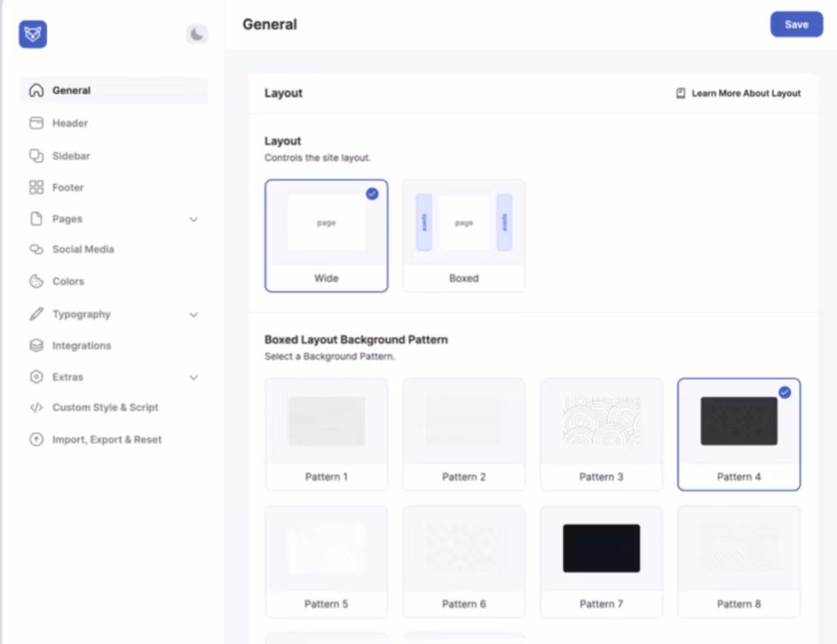Choose Pattern 6 background
Viewport: 837px width, 644px height.
pyautogui.click(x=464, y=561)
